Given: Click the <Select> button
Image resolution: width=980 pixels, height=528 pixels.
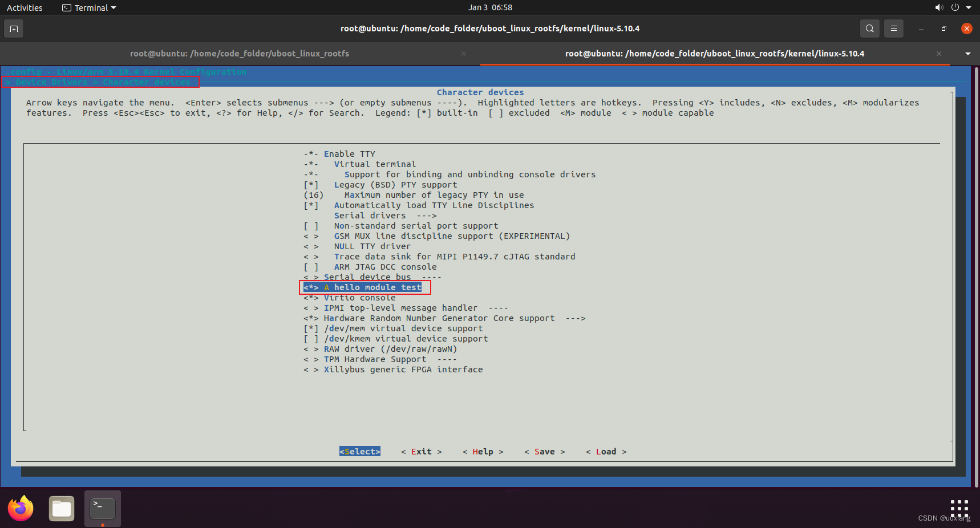Looking at the screenshot, I should coord(360,452).
